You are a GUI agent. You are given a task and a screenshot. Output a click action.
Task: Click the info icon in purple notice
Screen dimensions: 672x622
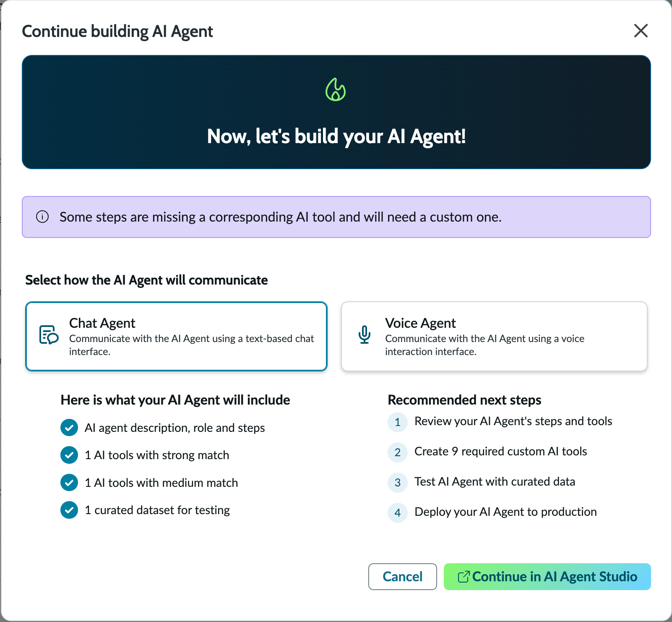pyautogui.click(x=42, y=217)
